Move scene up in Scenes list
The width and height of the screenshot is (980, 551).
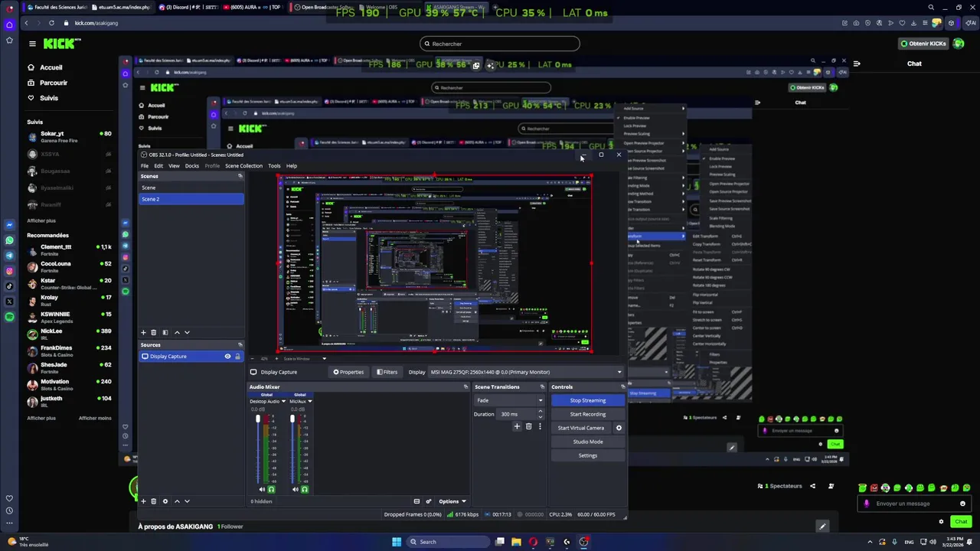[177, 332]
